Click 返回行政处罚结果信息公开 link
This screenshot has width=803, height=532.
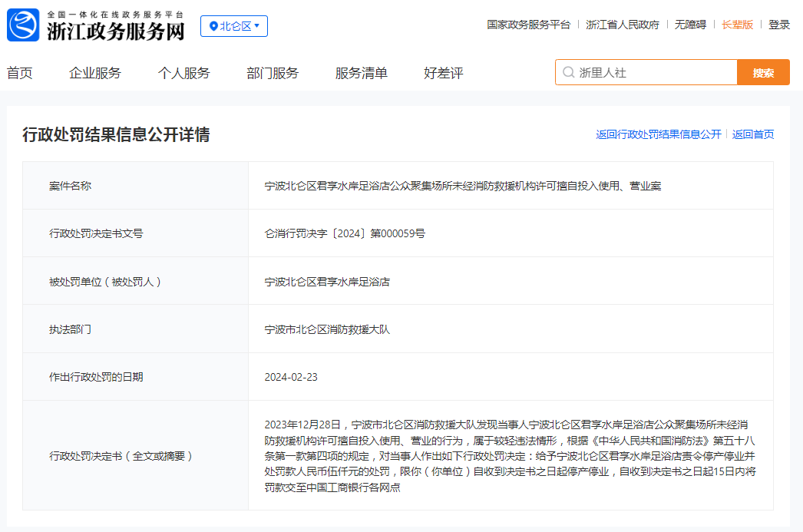(659, 134)
